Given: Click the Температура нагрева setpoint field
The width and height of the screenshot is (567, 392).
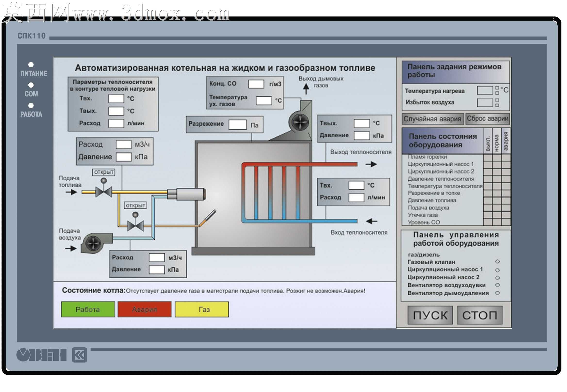Looking at the screenshot, I should pos(485,90).
